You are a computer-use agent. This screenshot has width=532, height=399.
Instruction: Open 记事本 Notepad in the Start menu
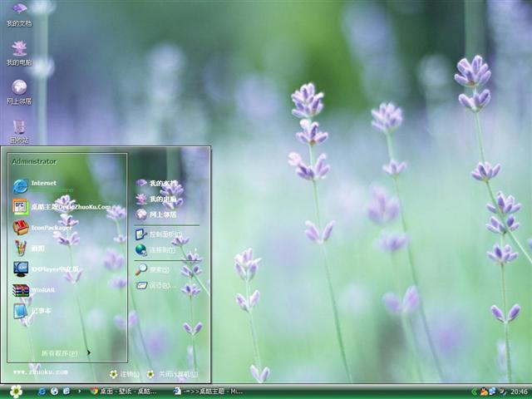pos(32,311)
